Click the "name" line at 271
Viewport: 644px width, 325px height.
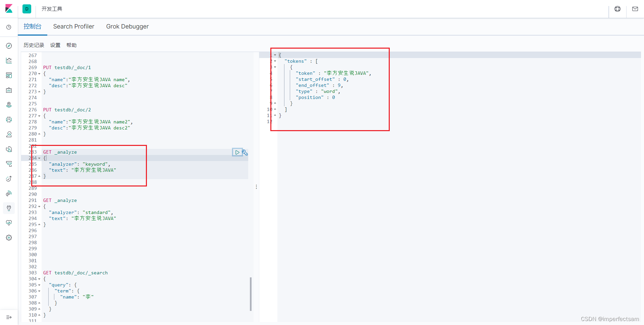click(x=90, y=80)
